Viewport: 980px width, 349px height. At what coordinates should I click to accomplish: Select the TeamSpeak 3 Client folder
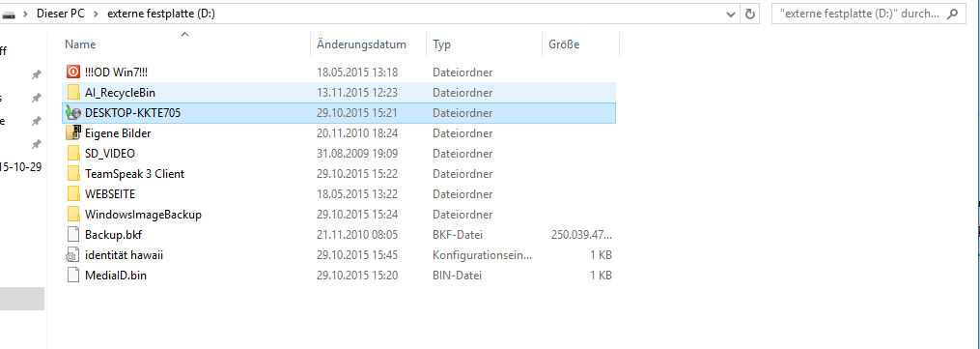(339, 174)
